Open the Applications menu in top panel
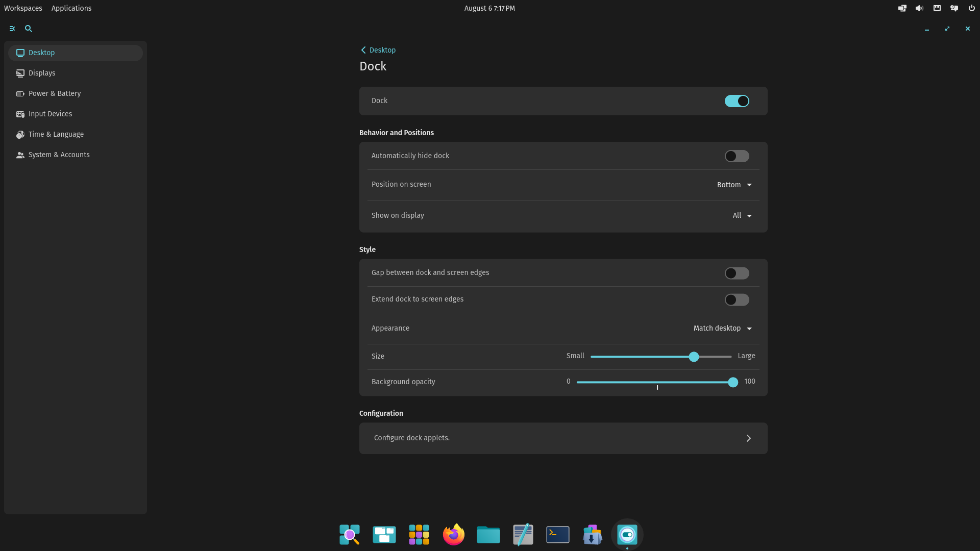 pyautogui.click(x=71, y=8)
